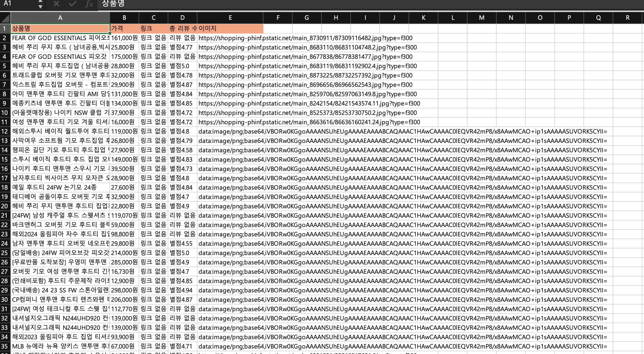Click the price cell 161,000원
Image resolution: width=644 pixels, height=354 pixels.
[124, 38]
